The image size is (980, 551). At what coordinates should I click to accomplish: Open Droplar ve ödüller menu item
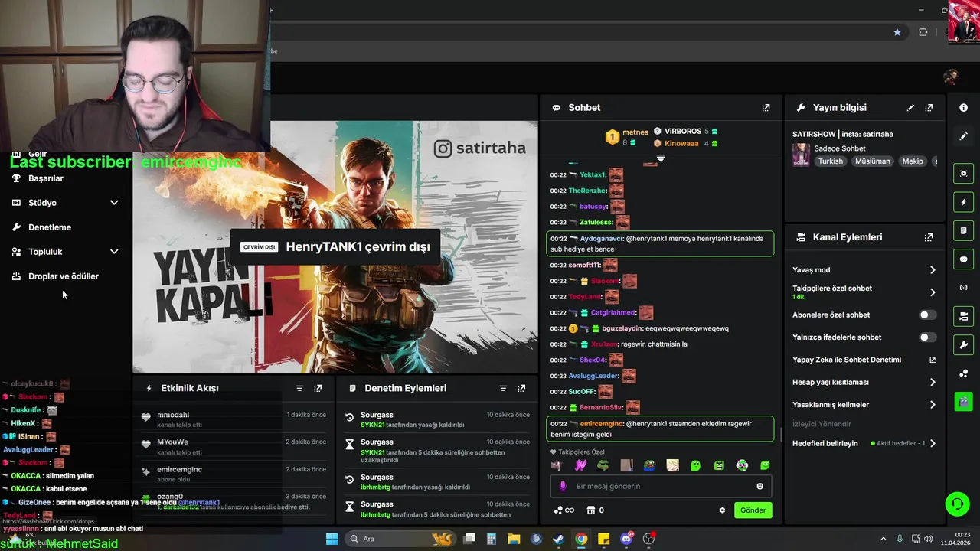64,276
